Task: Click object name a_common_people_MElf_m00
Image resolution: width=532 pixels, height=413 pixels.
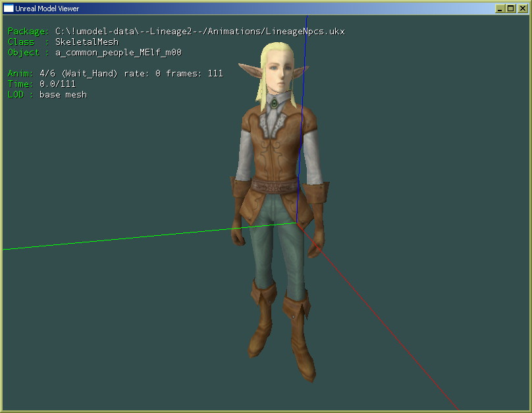Action: coord(119,53)
